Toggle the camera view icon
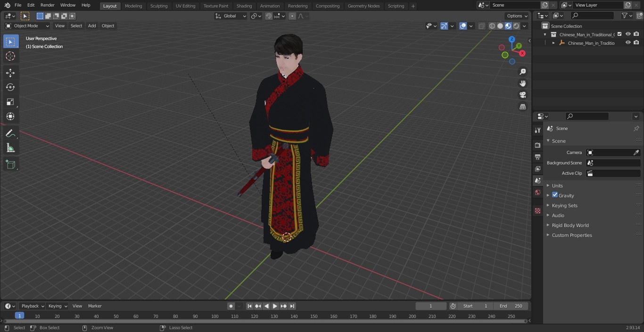This screenshot has height=332, width=644. [523, 95]
